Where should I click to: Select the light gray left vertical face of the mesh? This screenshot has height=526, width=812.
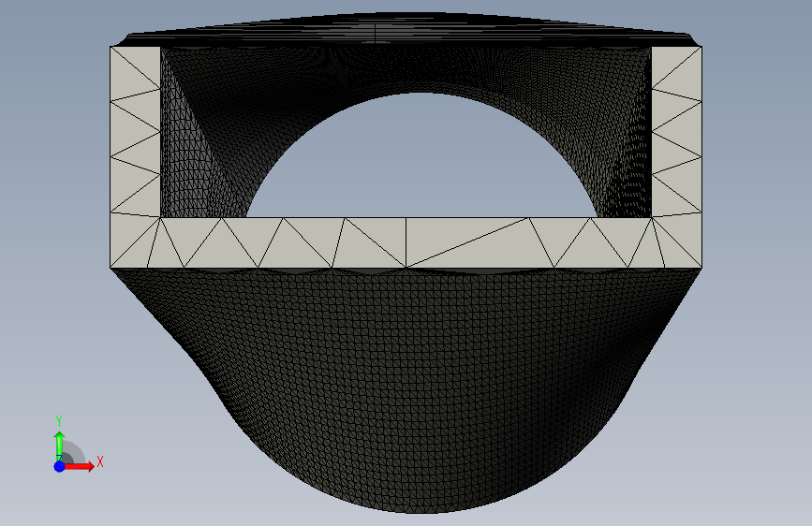coord(135,131)
